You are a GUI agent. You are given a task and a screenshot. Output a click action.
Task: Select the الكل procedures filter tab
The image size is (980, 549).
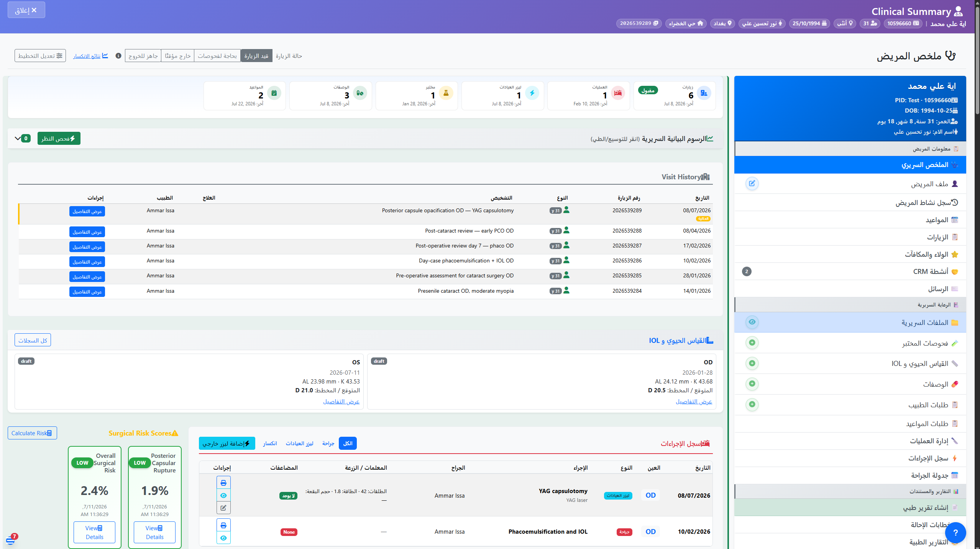(x=348, y=443)
